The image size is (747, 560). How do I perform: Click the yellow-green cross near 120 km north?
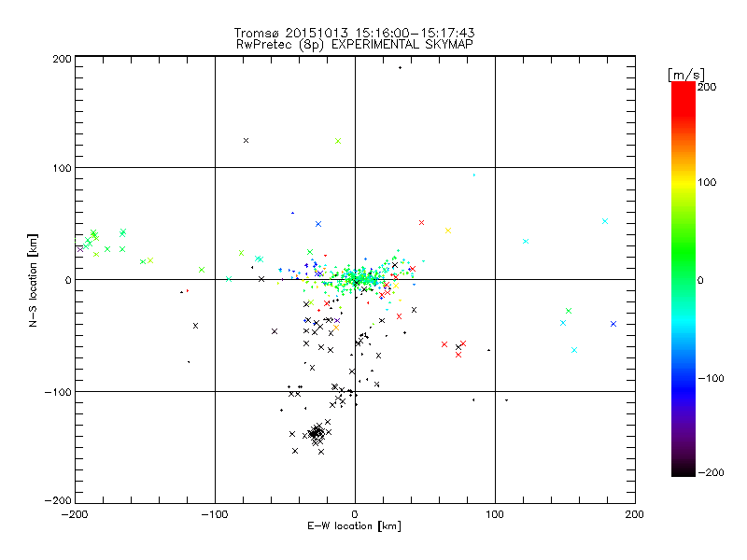coord(338,141)
